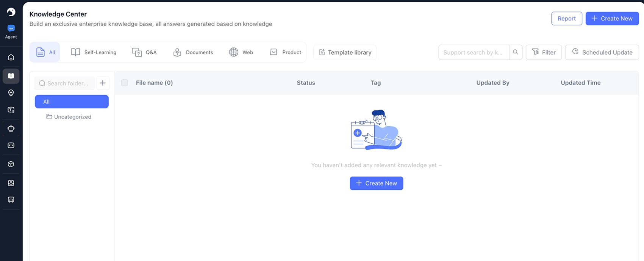Go to Home via sidebar house icon

(x=11, y=57)
